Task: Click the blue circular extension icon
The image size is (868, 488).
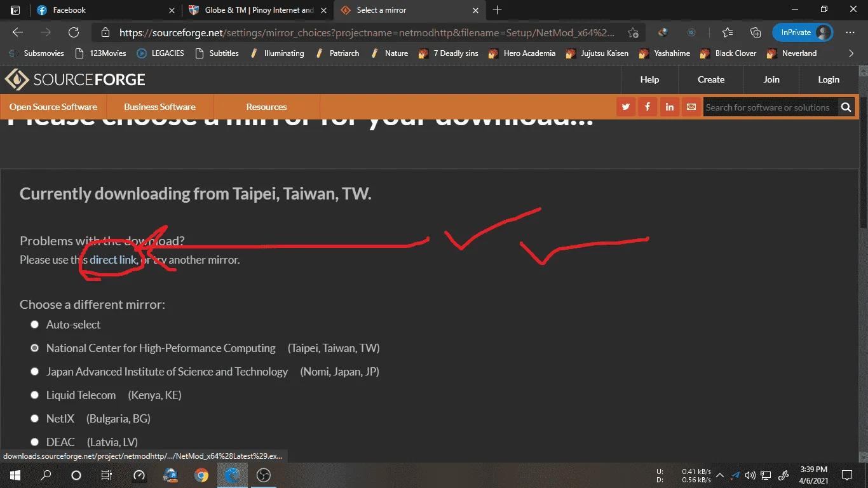Action: (x=691, y=32)
